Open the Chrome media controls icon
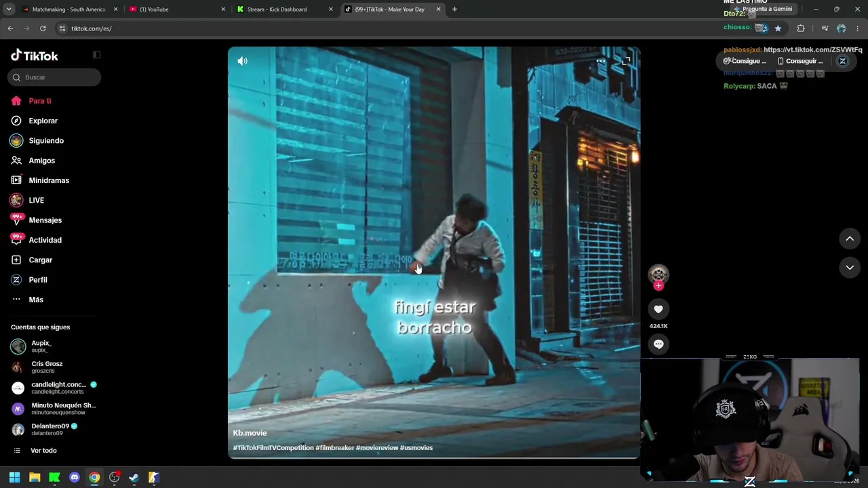The height and width of the screenshot is (488, 868). click(825, 28)
